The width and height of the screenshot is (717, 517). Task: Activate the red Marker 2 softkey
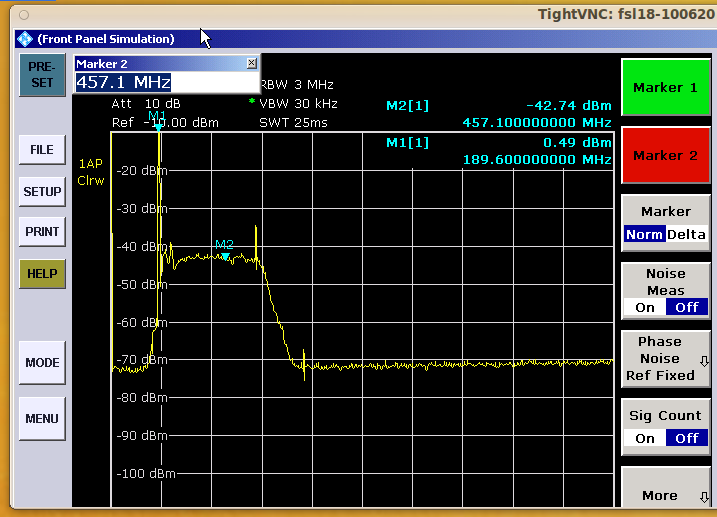click(x=665, y=156)
